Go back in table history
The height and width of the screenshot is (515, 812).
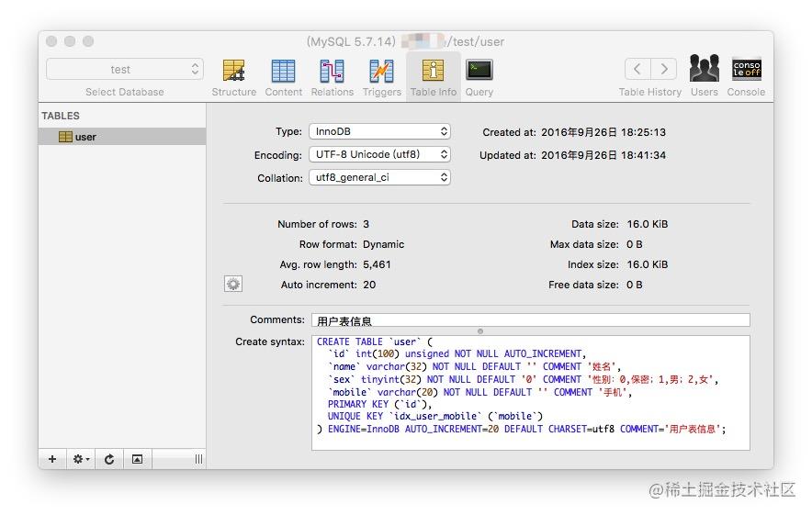tap(637, 69)
